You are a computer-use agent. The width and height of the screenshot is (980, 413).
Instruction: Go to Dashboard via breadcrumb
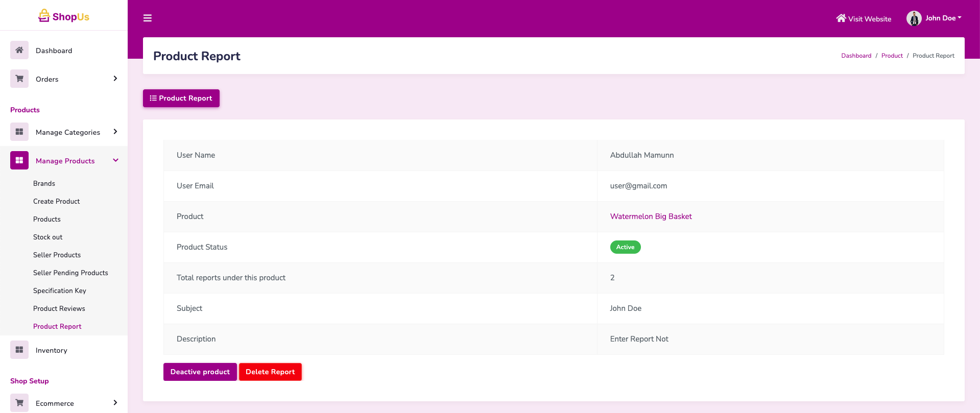856,56
